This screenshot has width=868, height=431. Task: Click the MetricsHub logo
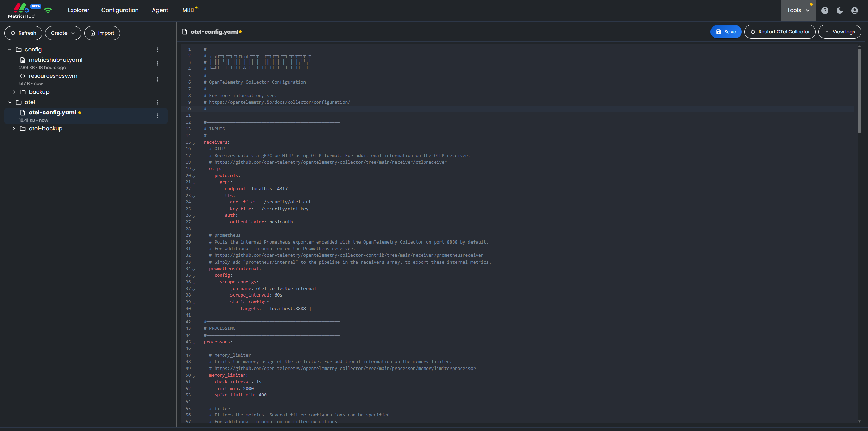[x=21, y=11]
